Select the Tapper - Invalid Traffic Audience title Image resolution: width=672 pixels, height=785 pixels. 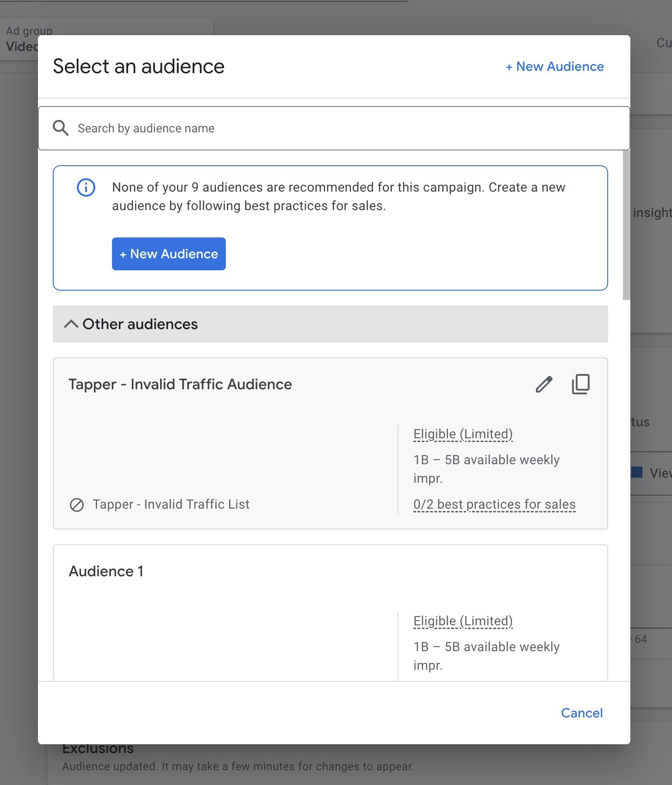click(180, 384)
